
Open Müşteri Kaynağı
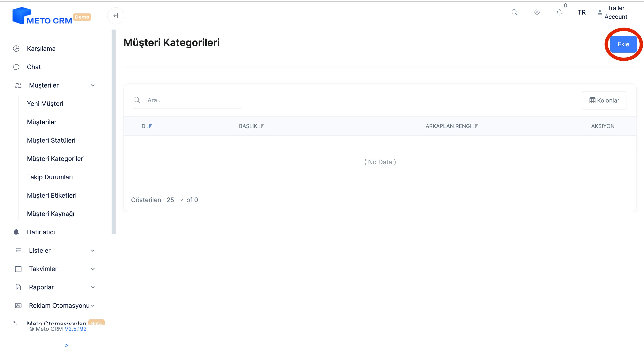[x=51, y=214]
